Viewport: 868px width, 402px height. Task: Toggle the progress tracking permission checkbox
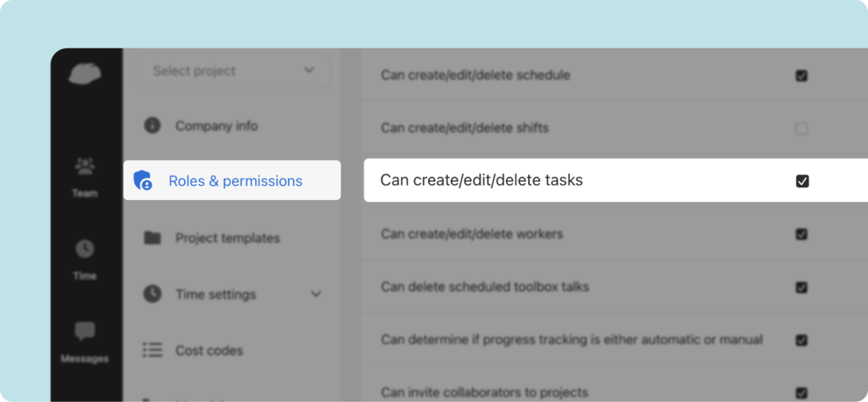[802, 340]
